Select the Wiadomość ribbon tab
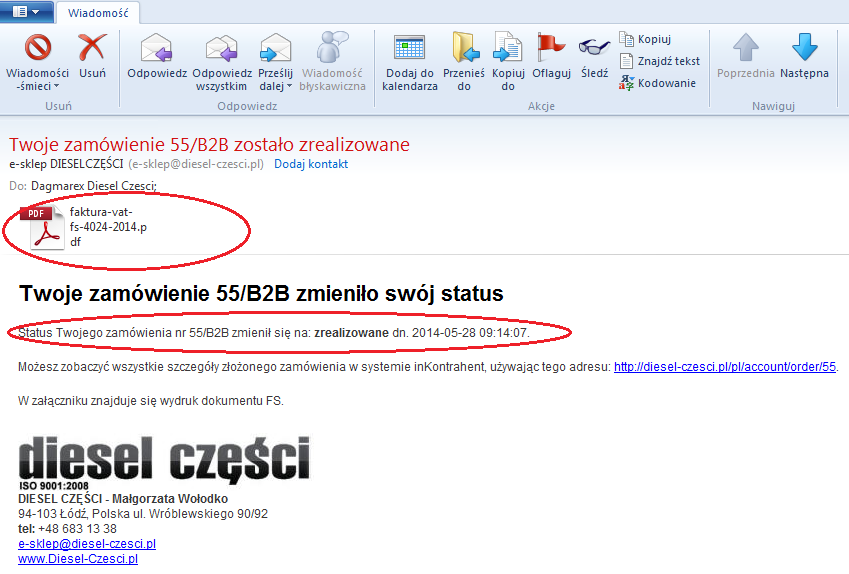The width and height of the screenshot is (849, 574). pyautogui.click(x=98, y=13)
